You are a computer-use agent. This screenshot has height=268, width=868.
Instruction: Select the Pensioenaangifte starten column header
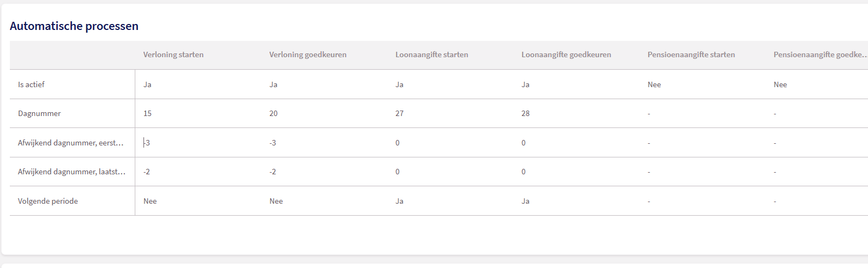pos(691,54)
